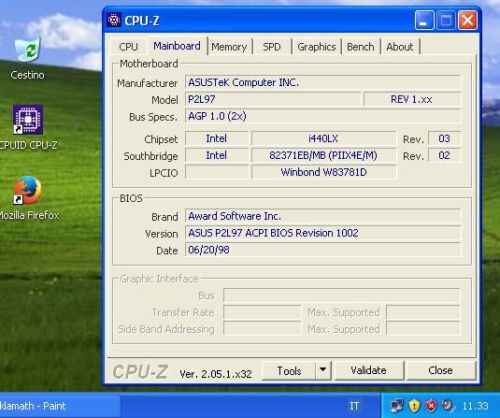The height and width of the screenshot is (418, 500).
Task: Click the 06/20/98 BIOS date
Action: tap(323, 250)
